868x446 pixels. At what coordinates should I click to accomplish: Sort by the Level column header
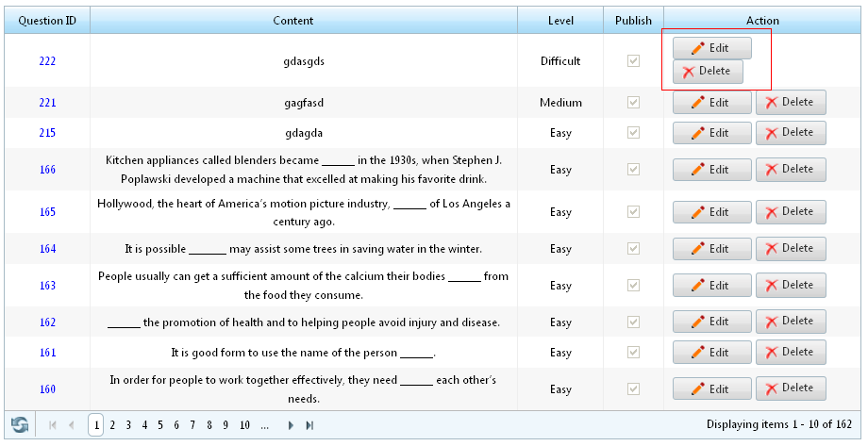(560, 21)
